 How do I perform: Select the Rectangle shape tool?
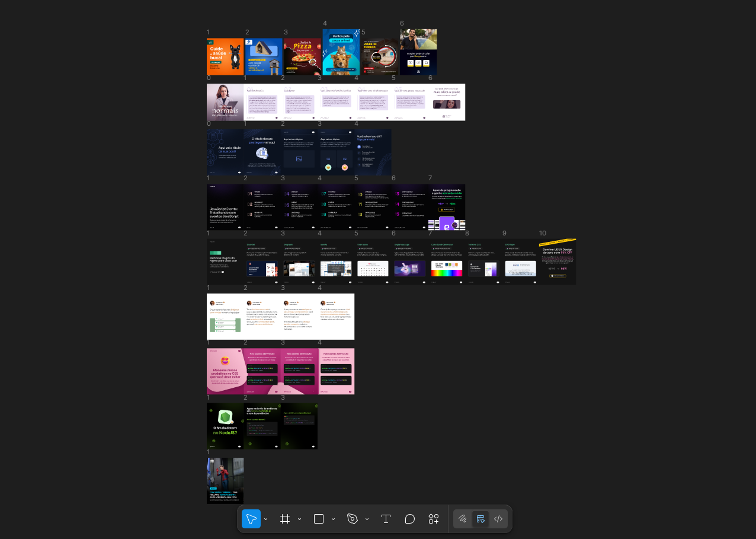pos(319,519)
